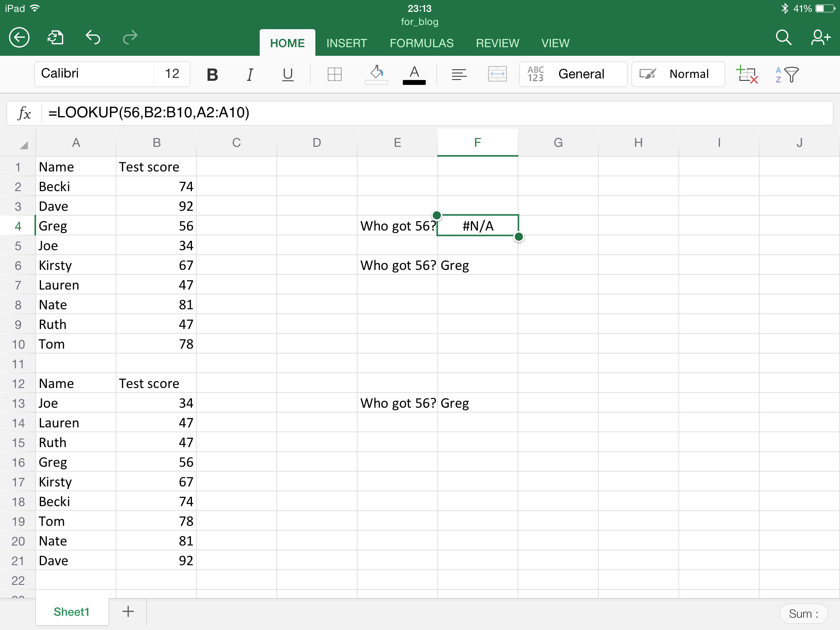Open the General number format dropdown
840x630 pixels.
click(x=573, y=74)
